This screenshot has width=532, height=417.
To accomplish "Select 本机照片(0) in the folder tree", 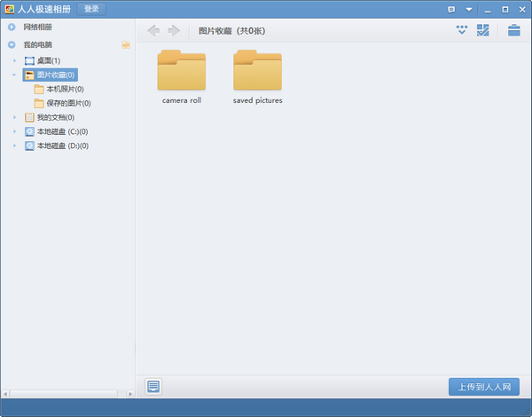I will coord(64,89).
